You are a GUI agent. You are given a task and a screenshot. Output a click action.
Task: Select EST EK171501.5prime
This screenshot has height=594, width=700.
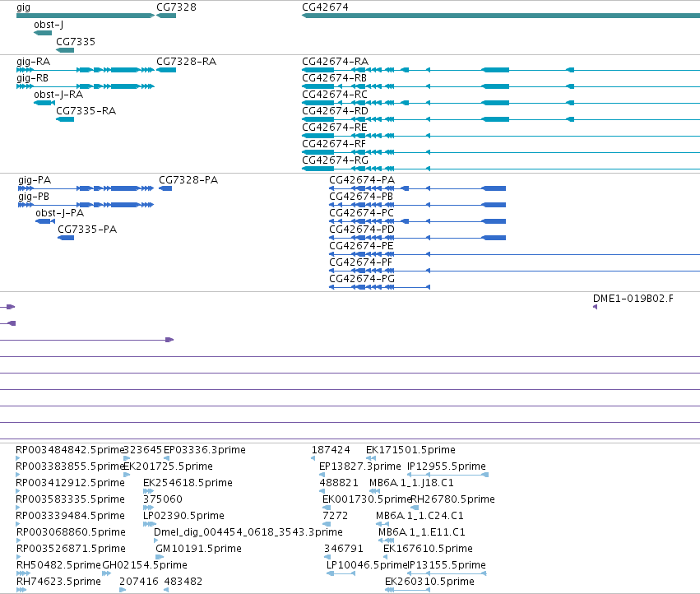click(410, 450)
